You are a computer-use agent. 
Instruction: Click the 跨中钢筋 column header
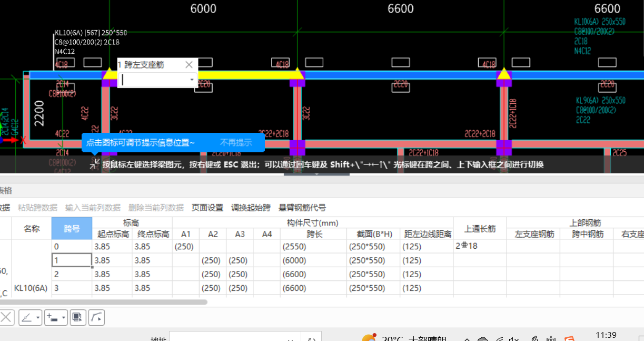(587, 234)
